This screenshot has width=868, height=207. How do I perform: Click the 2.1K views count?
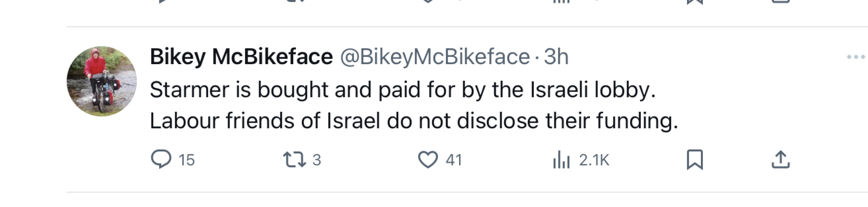[594, 160]
